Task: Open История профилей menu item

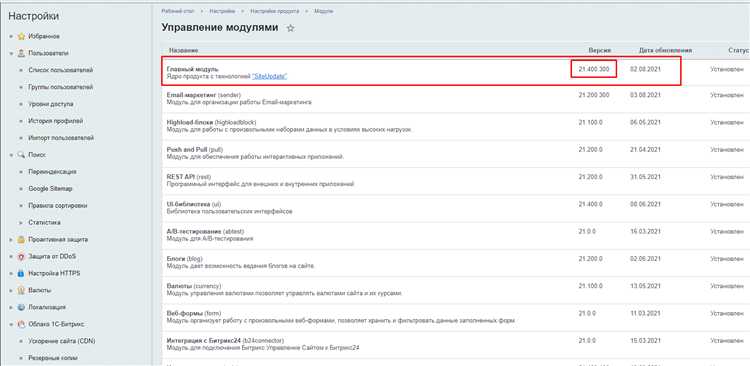Action: coord(55,121)
